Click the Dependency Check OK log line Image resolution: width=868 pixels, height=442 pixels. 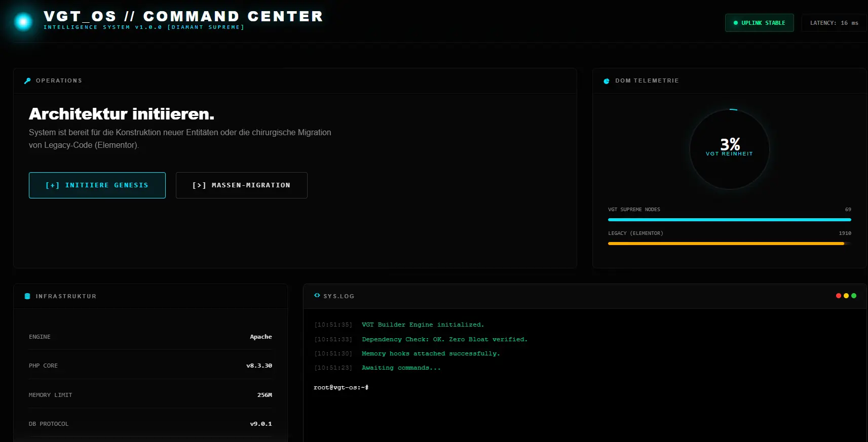pos(444,339)
